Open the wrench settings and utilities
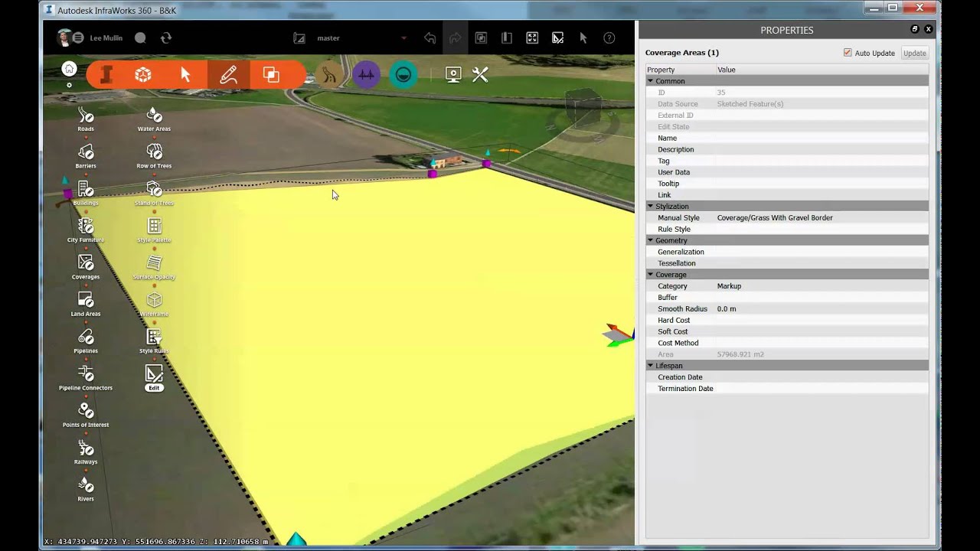Image resolution: width=980 pixels, height=551 pixels. pyautogui.click(x=480, y=74)
